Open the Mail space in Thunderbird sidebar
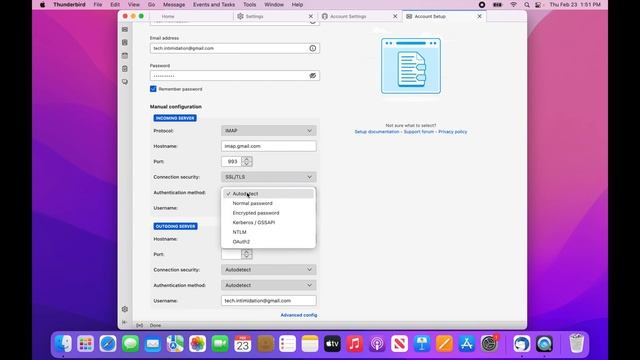The image size is (640, 360). pyautogui.click(x=125, y=29)
